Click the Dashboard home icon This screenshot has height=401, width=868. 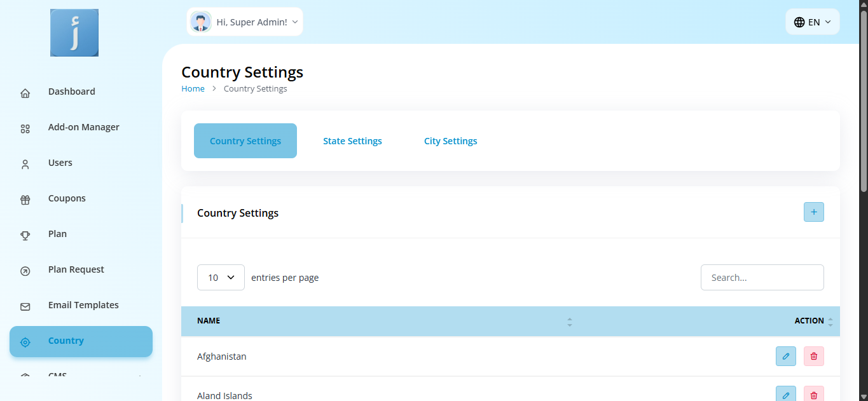pyautogui.click(x=25, y=93)
